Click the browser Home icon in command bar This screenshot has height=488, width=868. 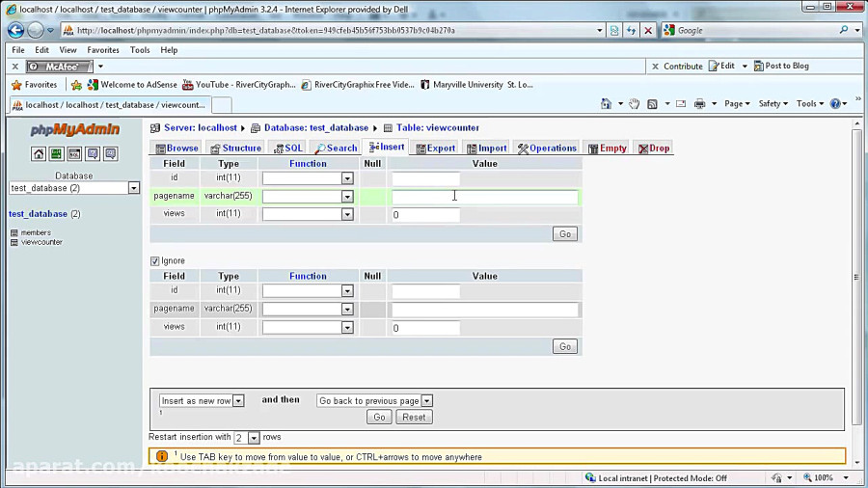(607, 104)
